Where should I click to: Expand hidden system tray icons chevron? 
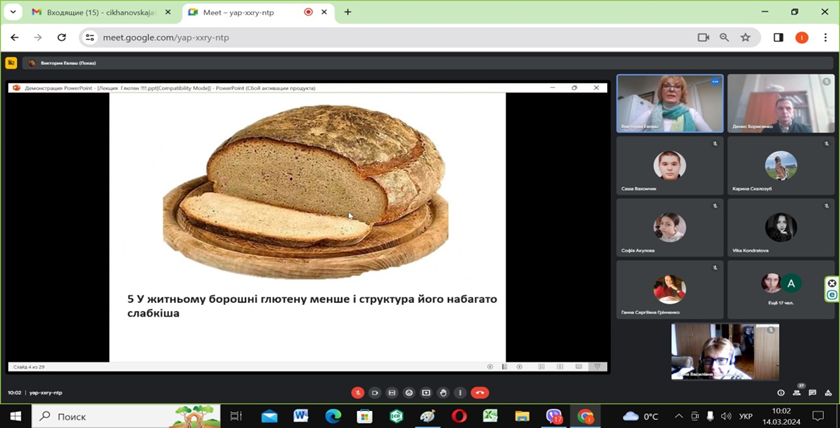pyautogui.click(x=677, y=416)
